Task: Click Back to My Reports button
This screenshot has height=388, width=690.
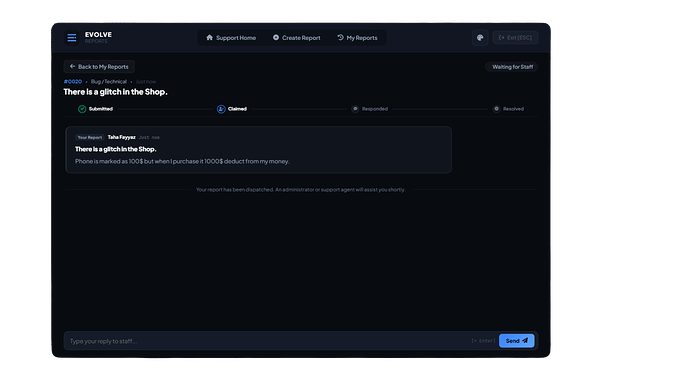Action: (99, 67)
